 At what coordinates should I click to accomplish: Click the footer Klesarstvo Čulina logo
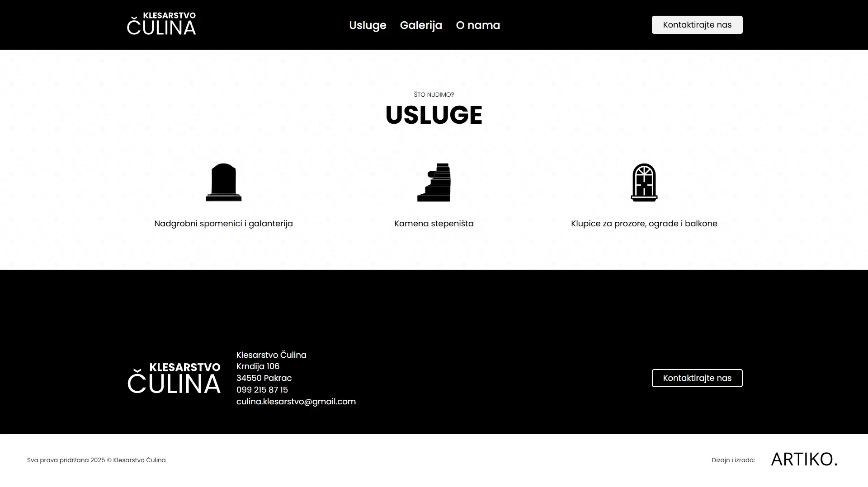pyautogui.click(x=174, y=378)
